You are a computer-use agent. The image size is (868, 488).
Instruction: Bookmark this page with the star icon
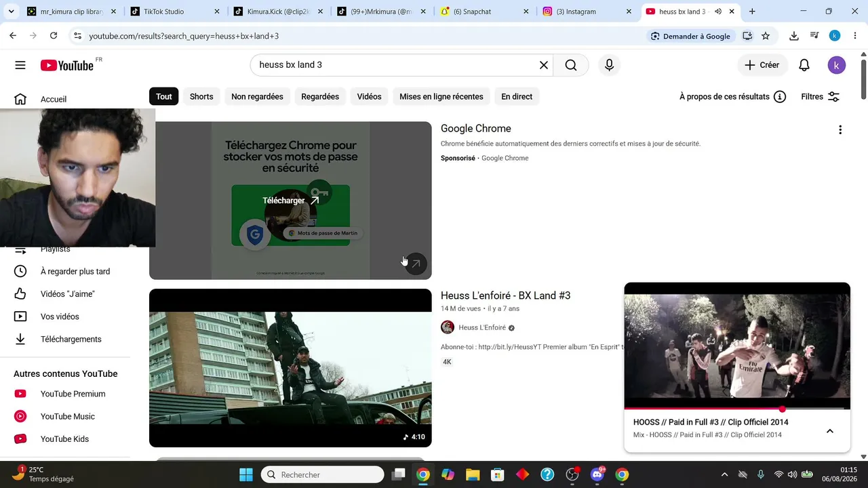(766, 36)
